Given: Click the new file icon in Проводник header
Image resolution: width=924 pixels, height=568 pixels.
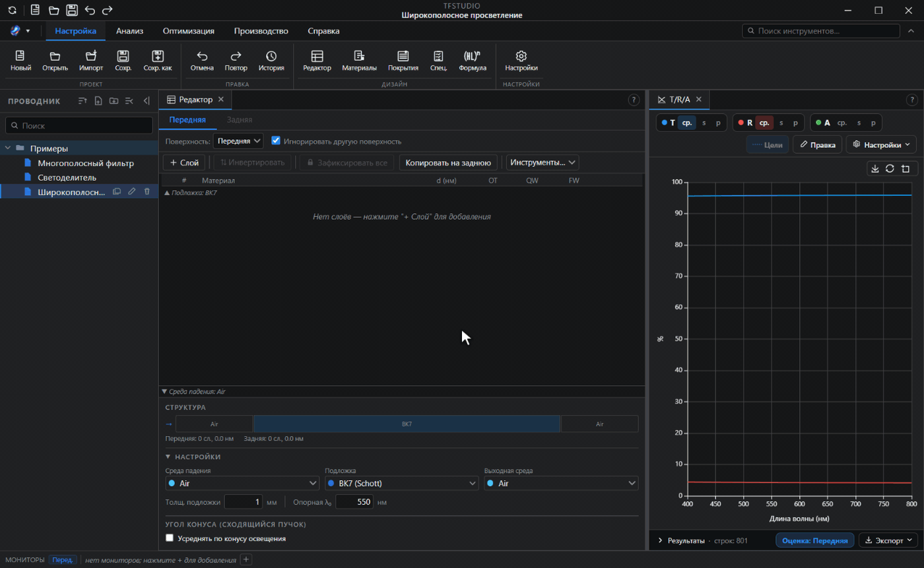Looking at the screenshot, I should 98,101.
